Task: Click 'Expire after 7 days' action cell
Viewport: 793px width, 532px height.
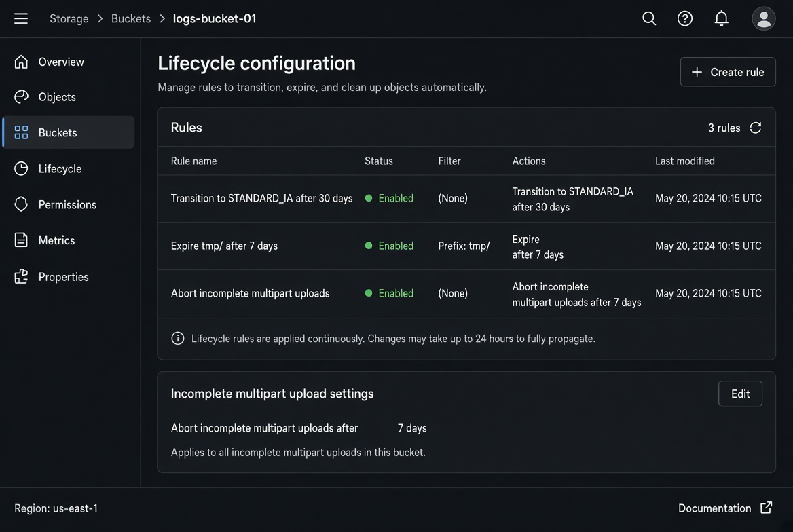Action: click(538, 247)
